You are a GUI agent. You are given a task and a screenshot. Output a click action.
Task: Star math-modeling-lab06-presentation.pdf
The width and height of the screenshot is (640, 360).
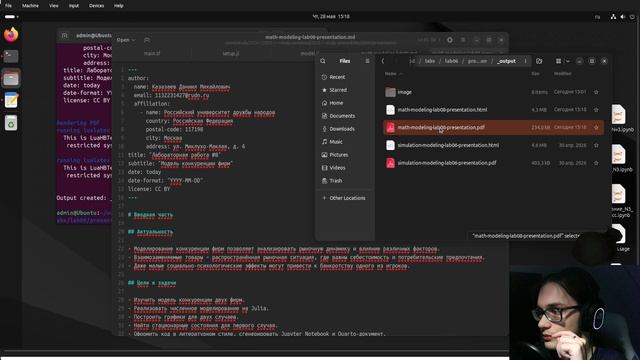[596, 127]
